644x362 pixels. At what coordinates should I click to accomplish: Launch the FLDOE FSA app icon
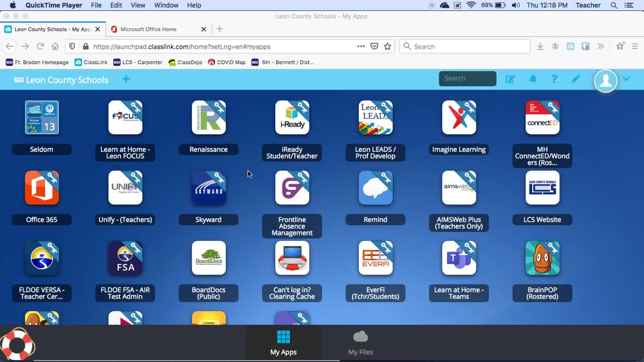[125, 258]
